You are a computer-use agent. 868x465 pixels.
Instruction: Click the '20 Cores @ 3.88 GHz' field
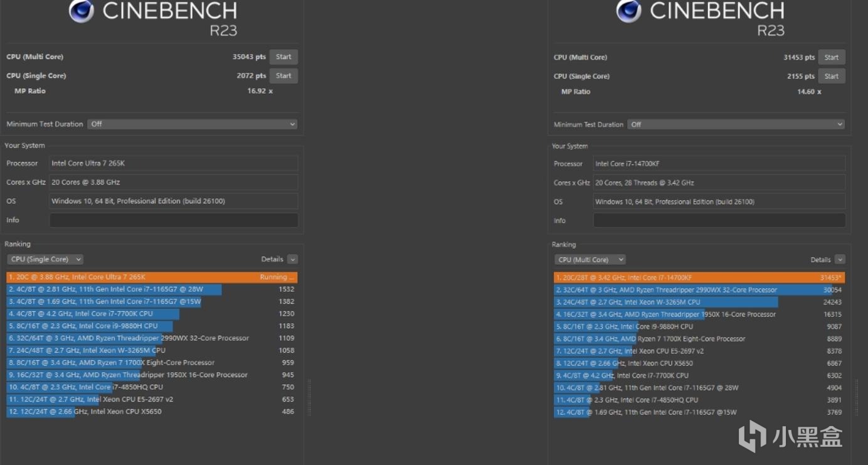pyautogui.click(x=174, y=182)
